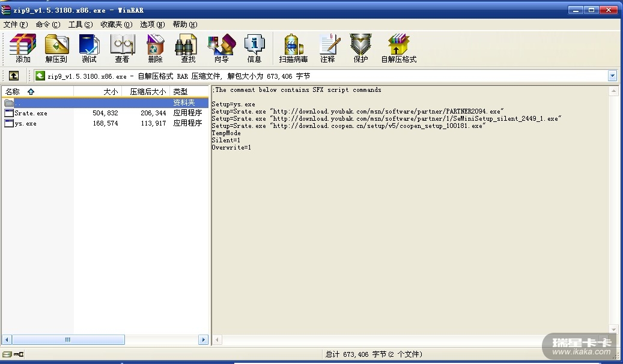Screen dimensions: 623x364
Task: Open the 命令(C) menu
Action: click(x=48, y=25)
